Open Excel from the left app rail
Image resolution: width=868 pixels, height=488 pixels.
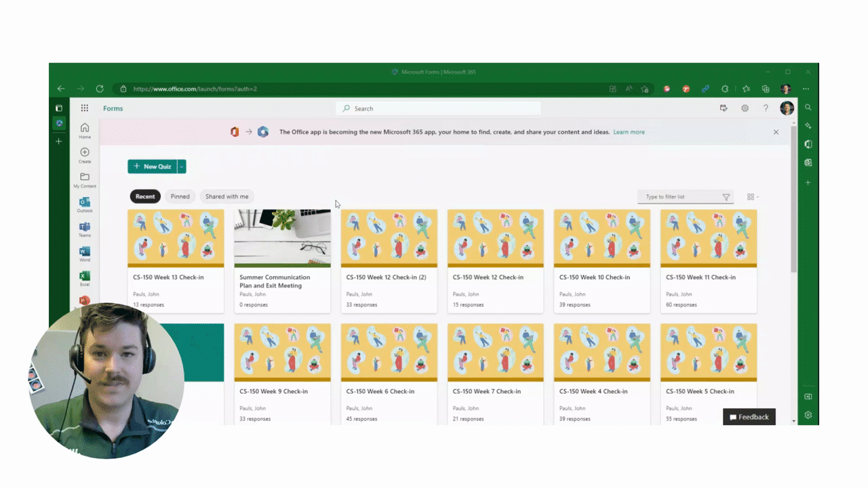click(85, 278)
